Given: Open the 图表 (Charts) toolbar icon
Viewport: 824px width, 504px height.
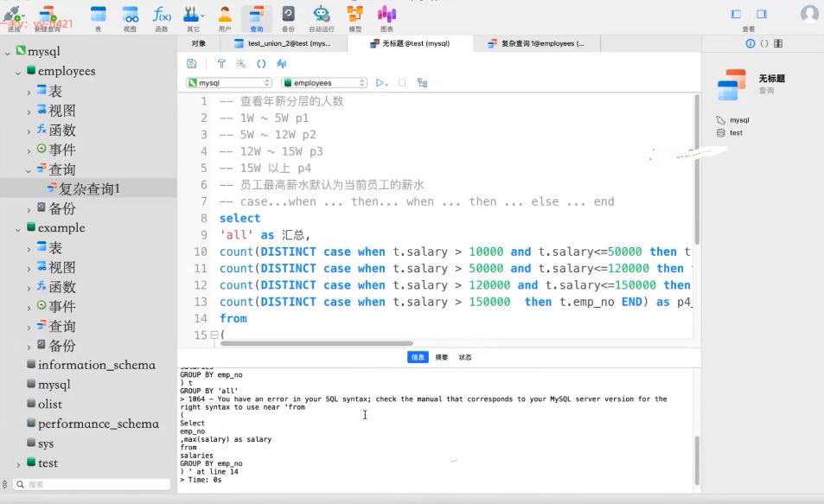Looking at the screenshot, I should [386, 16].
